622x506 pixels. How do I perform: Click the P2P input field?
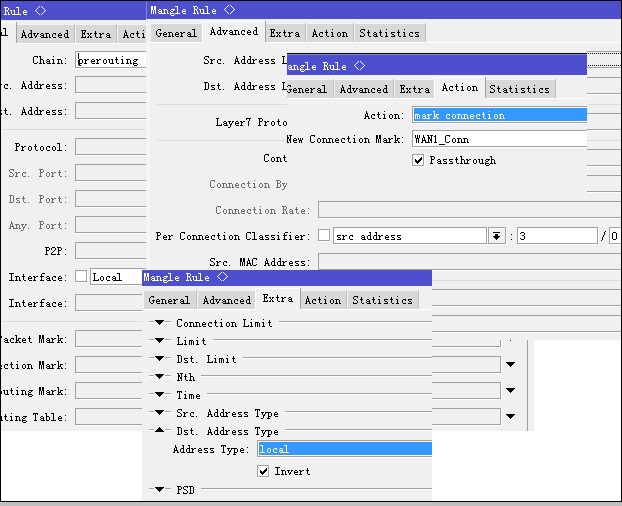[111, 251]
